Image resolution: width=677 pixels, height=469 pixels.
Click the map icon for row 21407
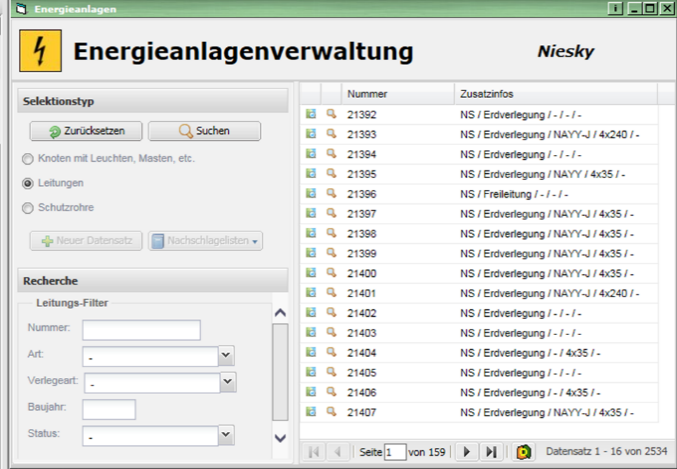click(x=311, y=412)
